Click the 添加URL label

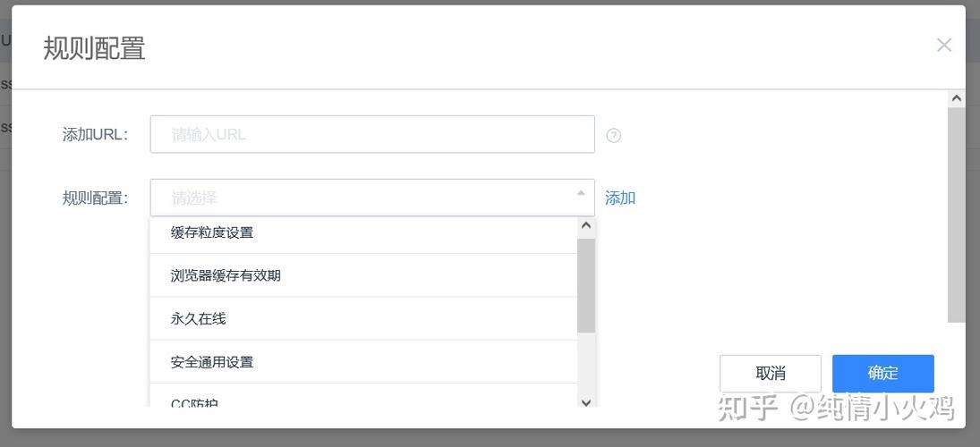95,135
